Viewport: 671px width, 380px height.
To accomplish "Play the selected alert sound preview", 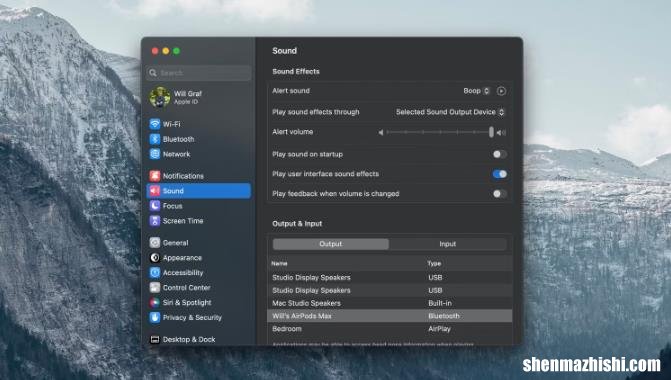I will pyautogui.click(x=501, y=91).
